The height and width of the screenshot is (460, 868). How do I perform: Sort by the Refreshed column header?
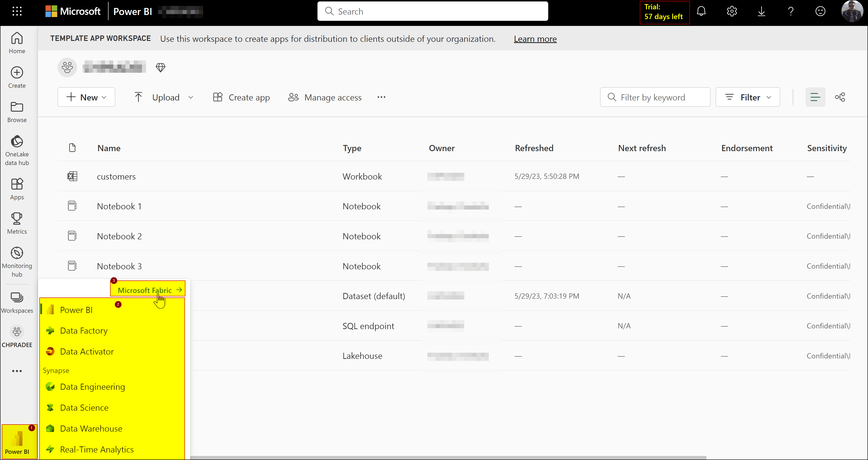534,148
